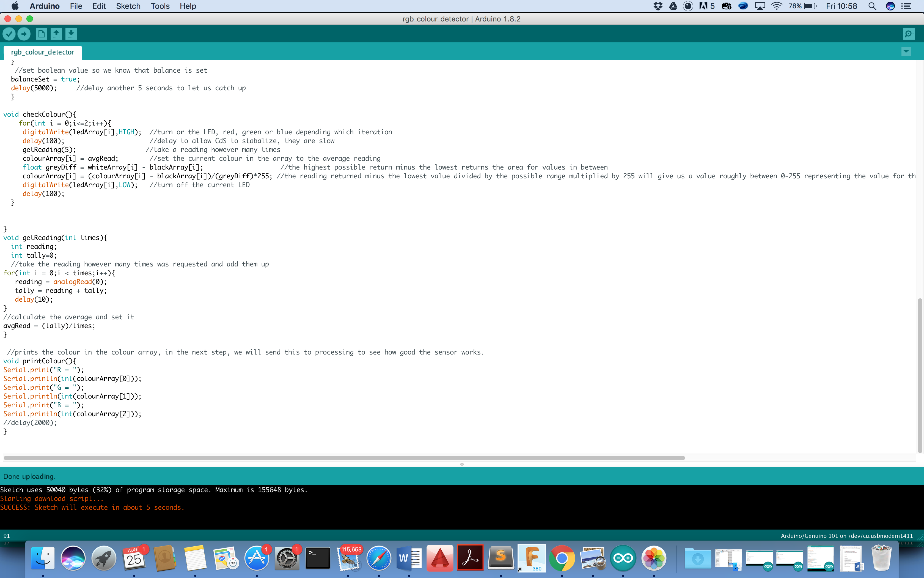Open Calendar showing AUG 25
The width and height of the screenshot is (924, 578).
[134, 558]
